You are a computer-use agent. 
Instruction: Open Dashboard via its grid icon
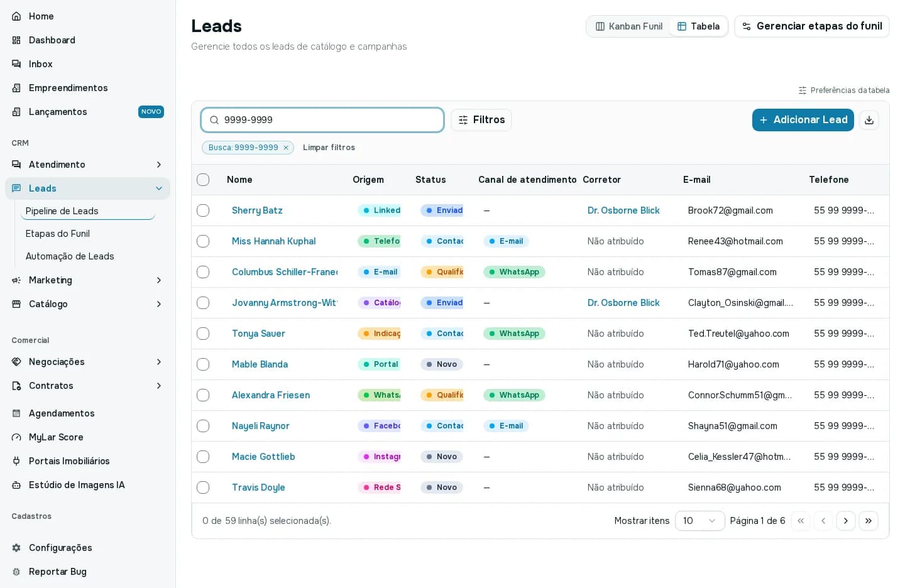(x=16, y=40)
